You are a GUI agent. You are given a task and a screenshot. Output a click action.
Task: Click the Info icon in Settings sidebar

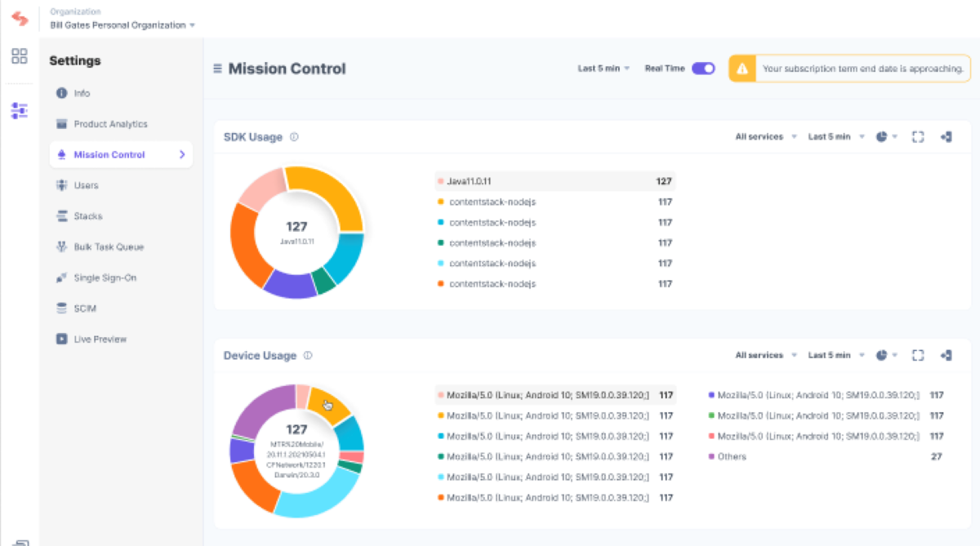point(61,93)
